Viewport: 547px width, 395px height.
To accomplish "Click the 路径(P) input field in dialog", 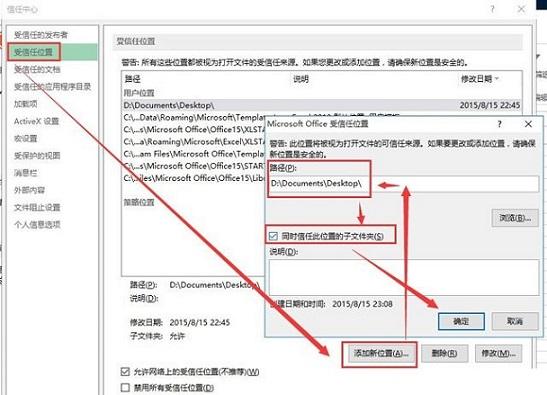I will click(403, 184).
